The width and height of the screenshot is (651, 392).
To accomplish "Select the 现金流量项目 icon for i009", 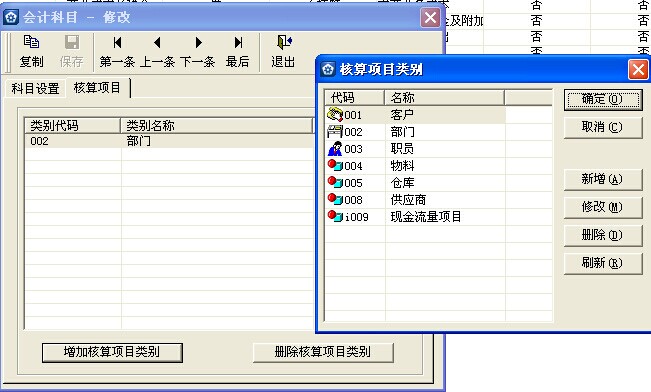I will click(335, 216).
